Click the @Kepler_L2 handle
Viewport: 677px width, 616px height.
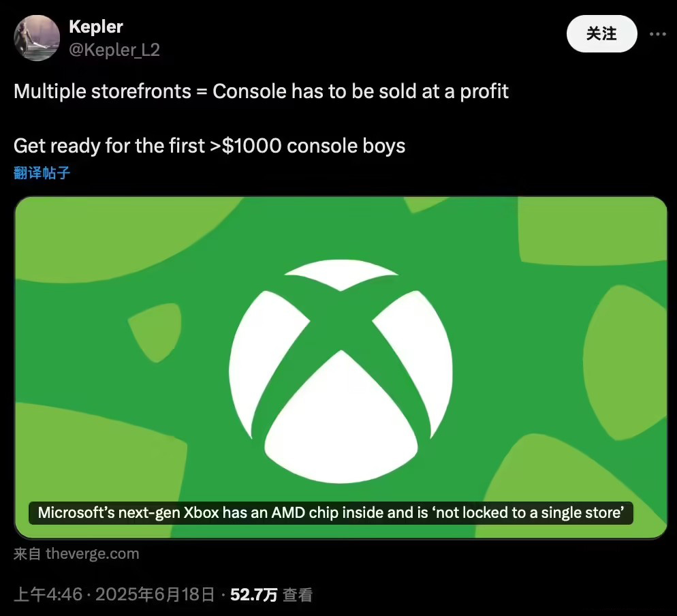coord(114,50)
